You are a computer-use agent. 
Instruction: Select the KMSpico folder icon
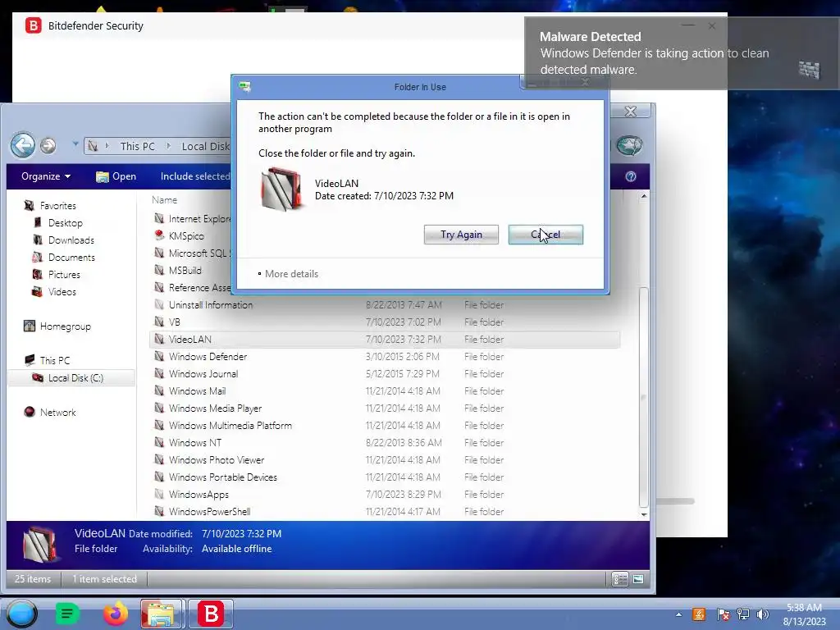tap(159, 235)
